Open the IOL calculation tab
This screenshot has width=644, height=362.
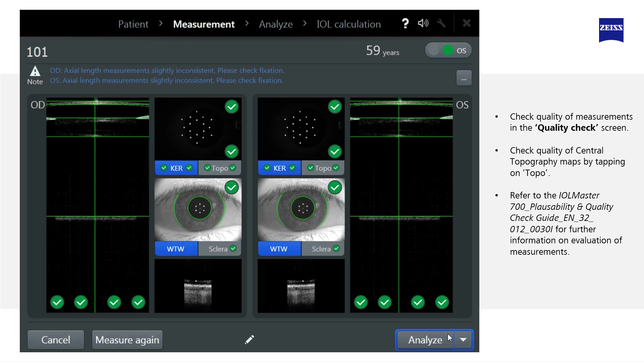click(348, 24)
